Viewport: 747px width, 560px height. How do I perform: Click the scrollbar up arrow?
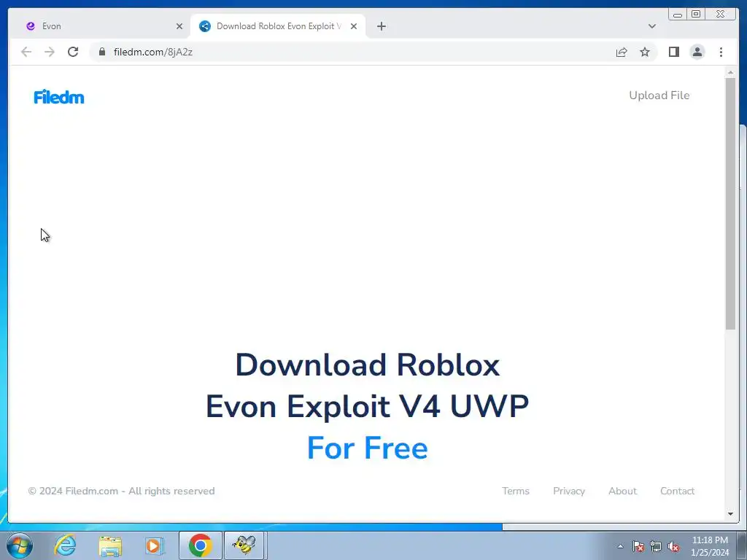(x=730, y=72)
